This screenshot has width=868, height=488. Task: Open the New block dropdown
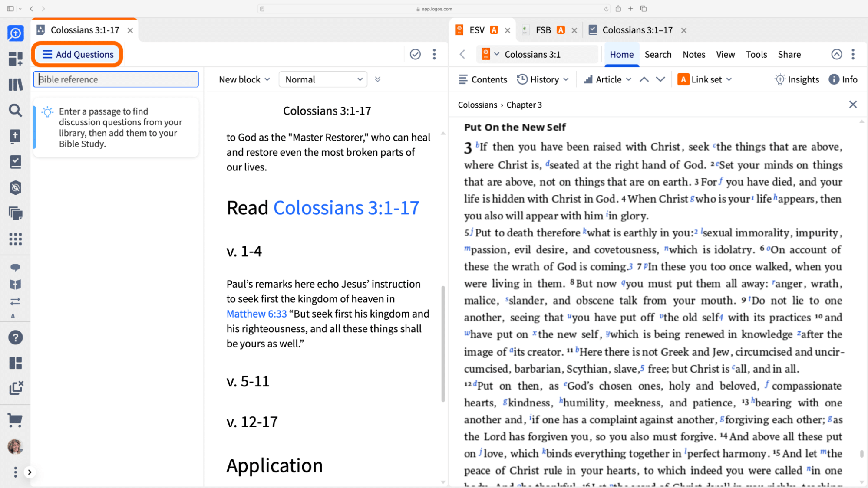coord(244,79)
